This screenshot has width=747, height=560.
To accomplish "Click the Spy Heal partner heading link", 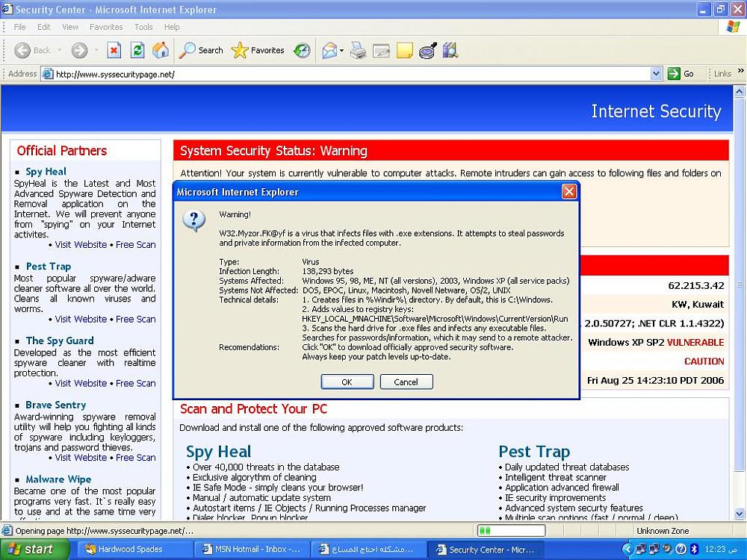I will coord(46,172).
